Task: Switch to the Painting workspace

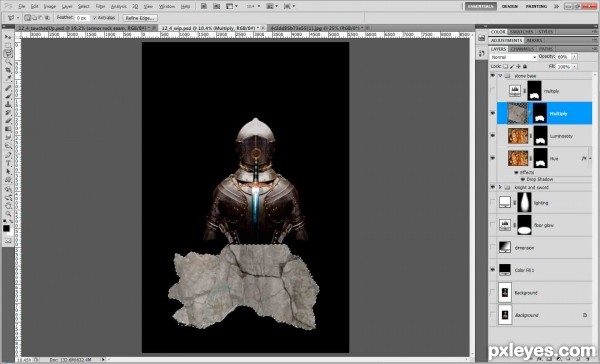Action: tap(536, 7)
